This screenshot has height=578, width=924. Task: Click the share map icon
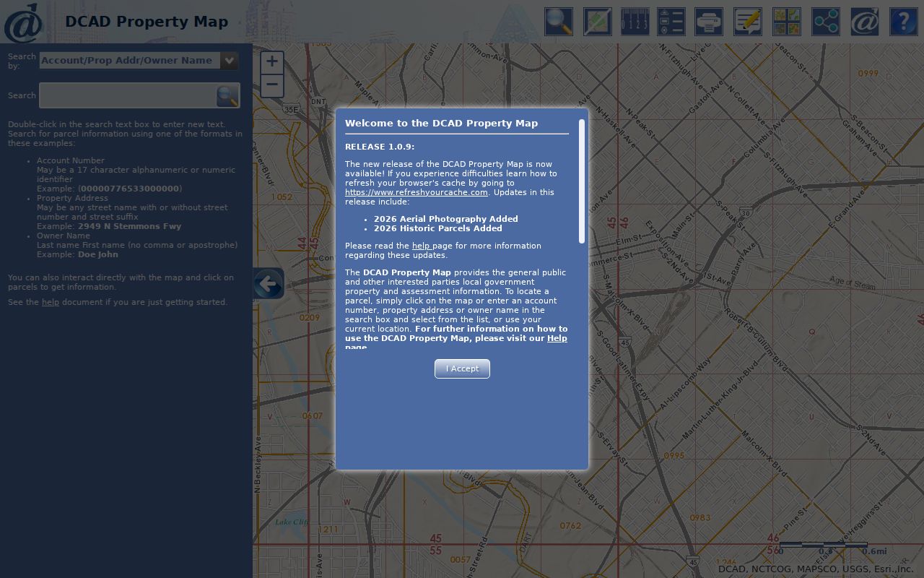[x=826, y=22]
